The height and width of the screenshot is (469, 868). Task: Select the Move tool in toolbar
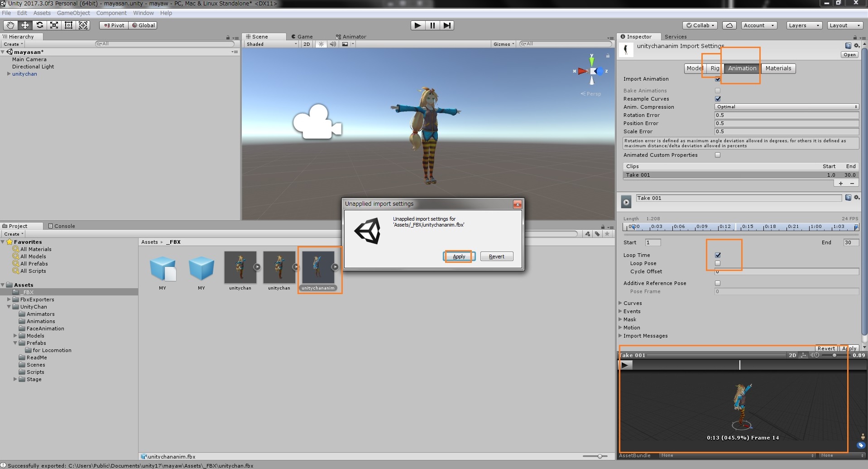click(25, 25)
